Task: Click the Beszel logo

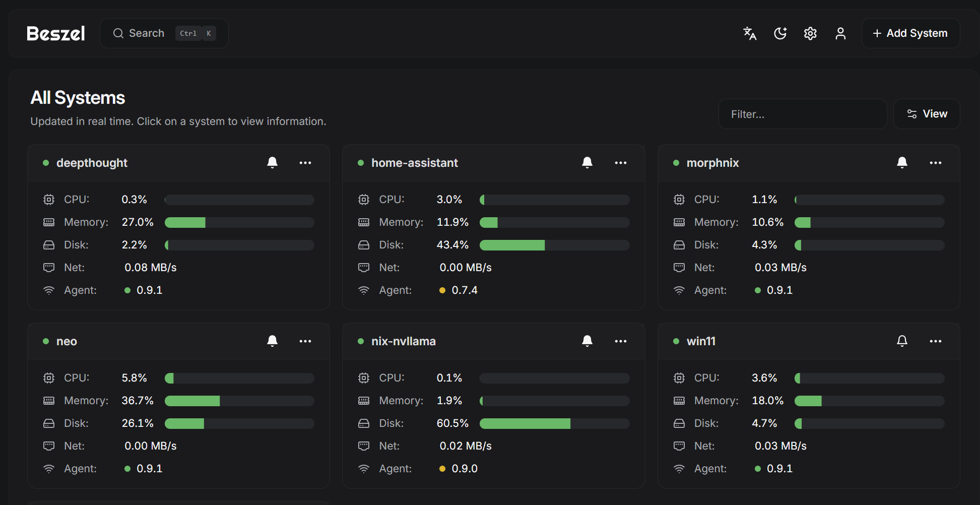Action: [x=55, y=33]
